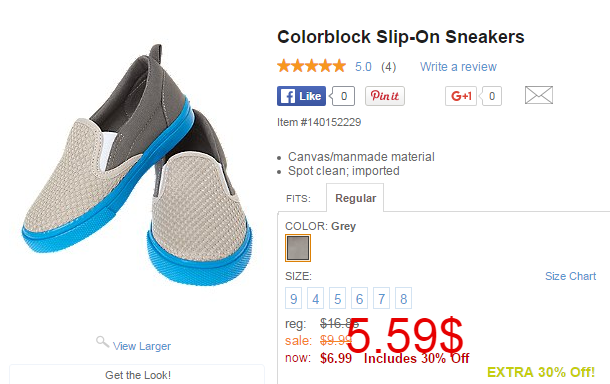Click the magnifier icon beside View Larger
The width and height of the screenshot is (610, 384).
[102, 342]
